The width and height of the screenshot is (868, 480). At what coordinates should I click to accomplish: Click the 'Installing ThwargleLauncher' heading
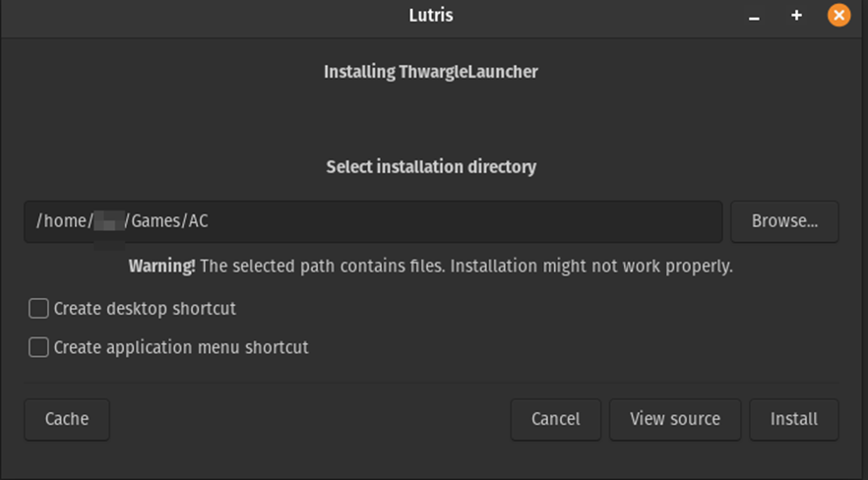(431, 72)
